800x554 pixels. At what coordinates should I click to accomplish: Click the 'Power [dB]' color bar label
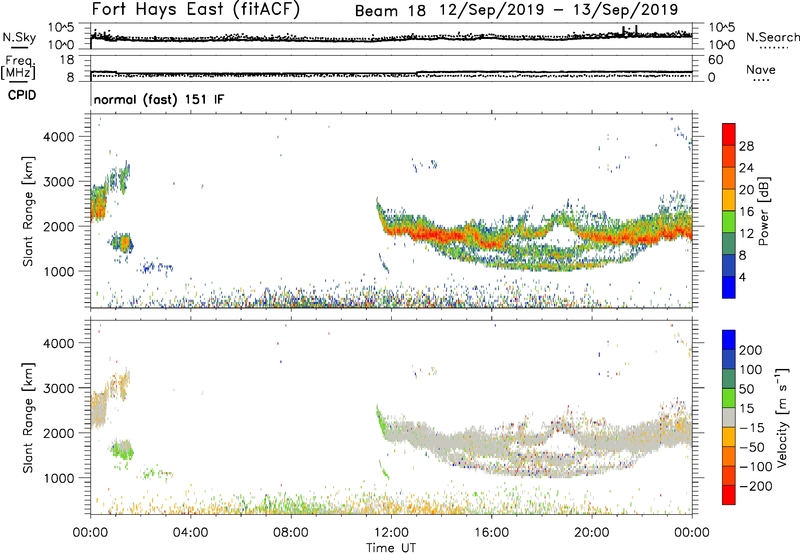click(763, 212)
